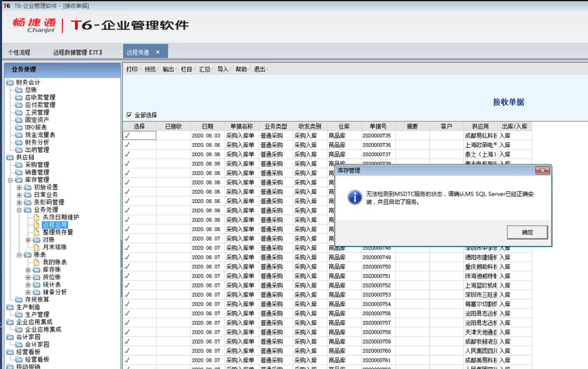Close the 远程传递 tab with its X
588x369 pixels.
(158, 52)
